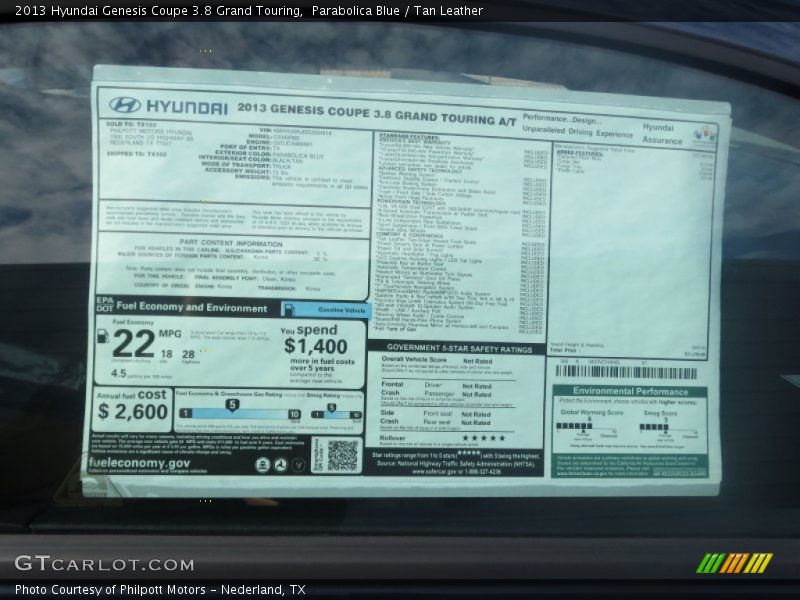The image size is (800, 600).
Task: Click "more in fuel costs over 5 years" text
Action: [x=322, y=364]
